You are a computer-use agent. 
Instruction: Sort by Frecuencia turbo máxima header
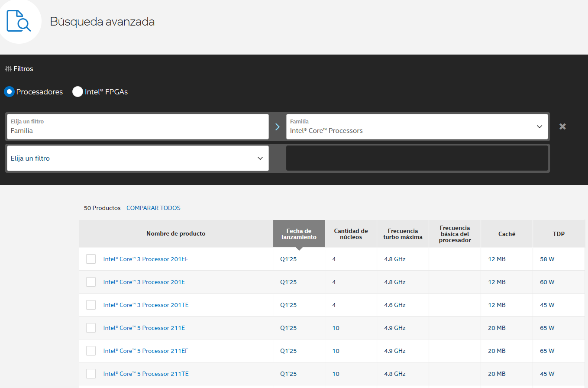point(403,234)
